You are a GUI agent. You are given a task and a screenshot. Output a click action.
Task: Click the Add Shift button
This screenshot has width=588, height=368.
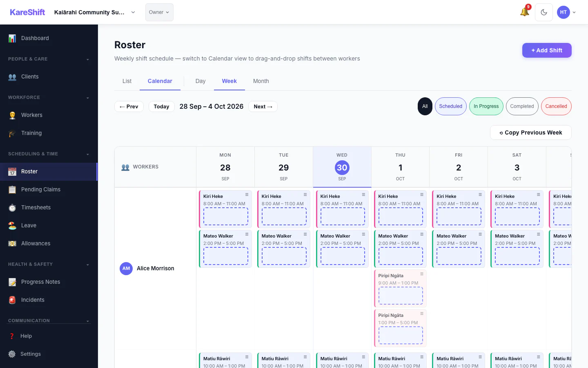click(547, 50)
